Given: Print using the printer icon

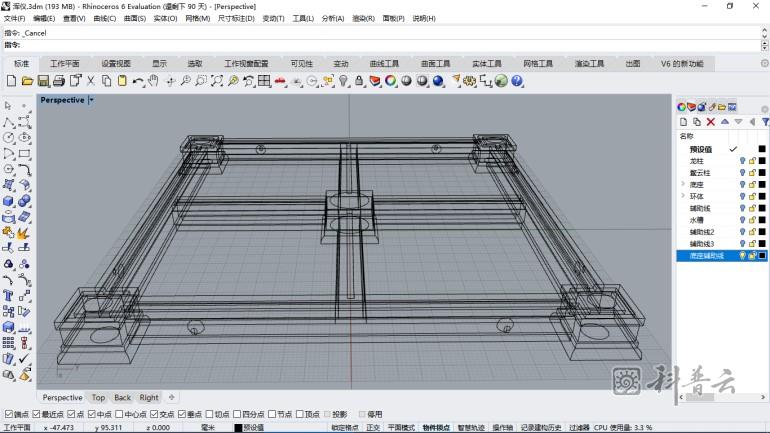Looking at the screenshot, I should [x=59, y=81].
